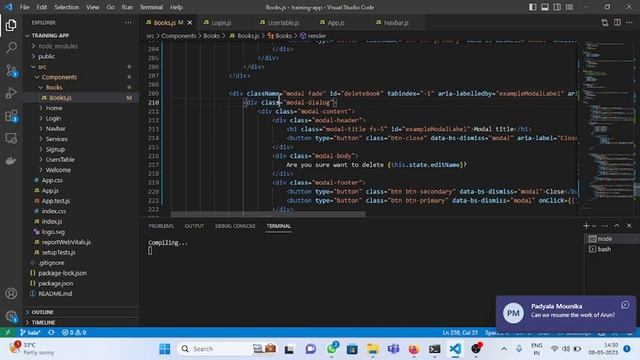
Task: Create a new terminal with plus icon
Action: click(586, 226)
